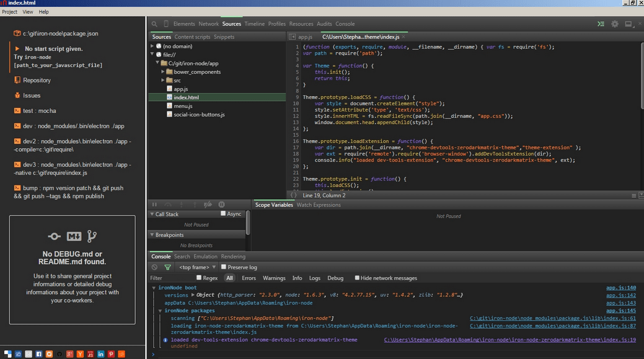
Task: Open the app.js:140 source link
Action: [x=620, y=288]
